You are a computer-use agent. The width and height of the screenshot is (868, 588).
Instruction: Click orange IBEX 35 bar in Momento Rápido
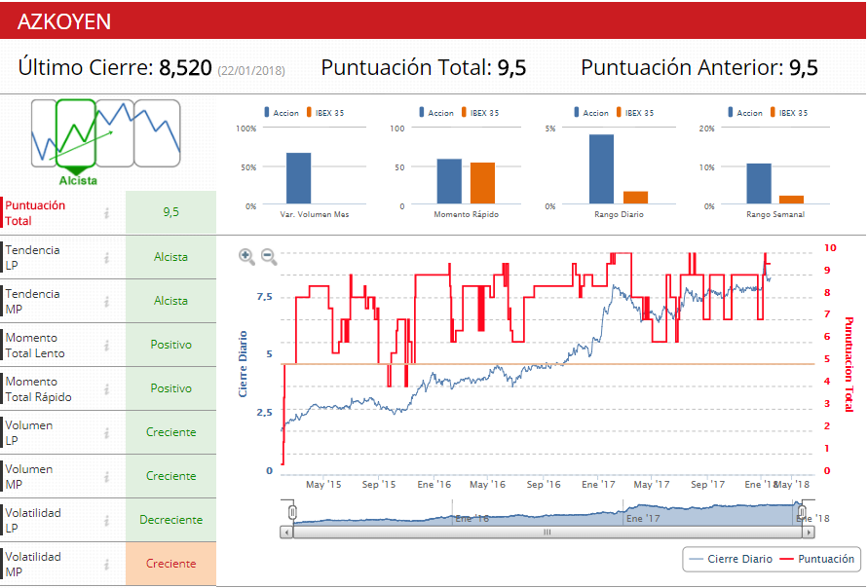tap(483, 183)
